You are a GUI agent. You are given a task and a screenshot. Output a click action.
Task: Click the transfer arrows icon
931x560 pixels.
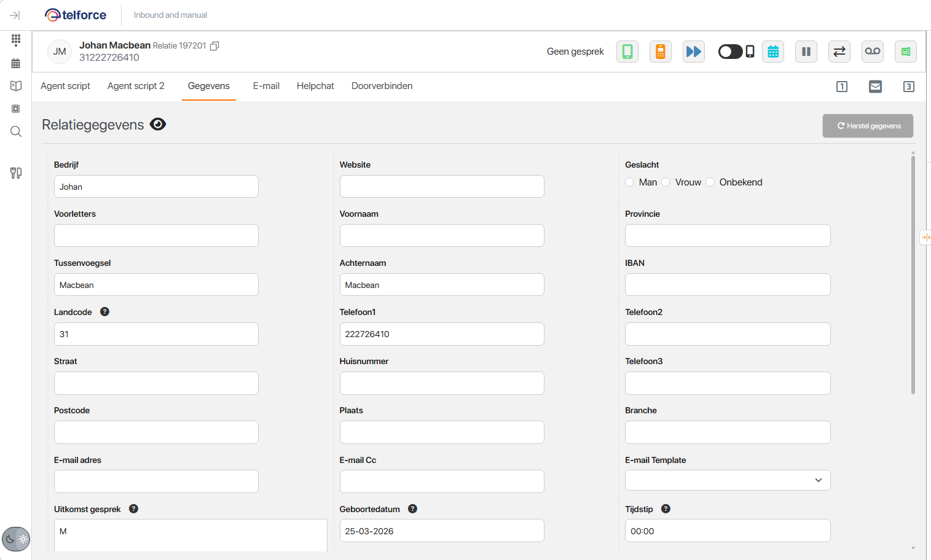[839, 52]
